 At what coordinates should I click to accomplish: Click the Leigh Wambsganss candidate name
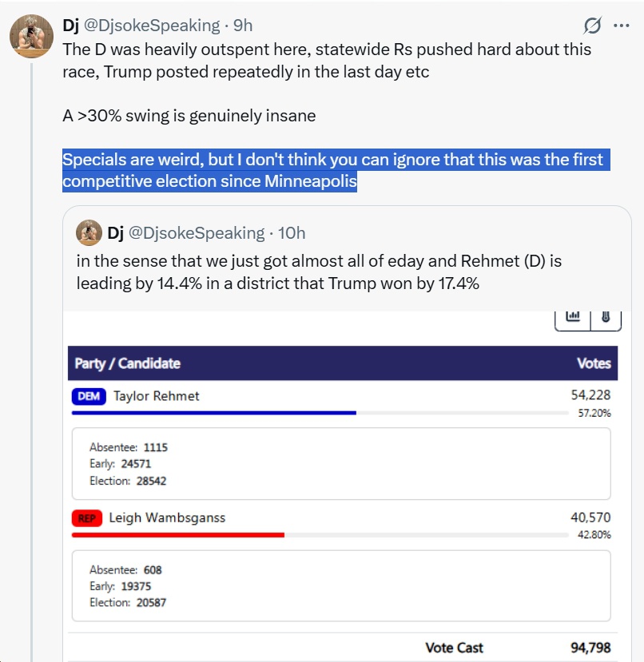(167, 518)
